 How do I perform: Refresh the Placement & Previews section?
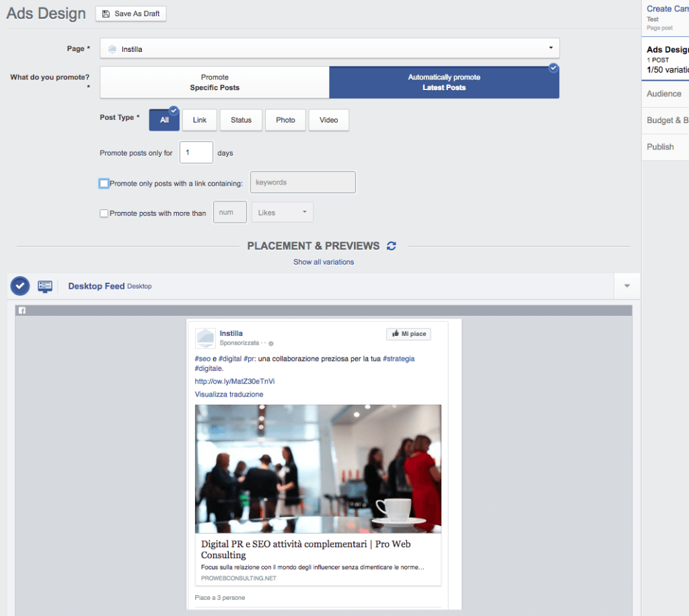pos(392,246)
